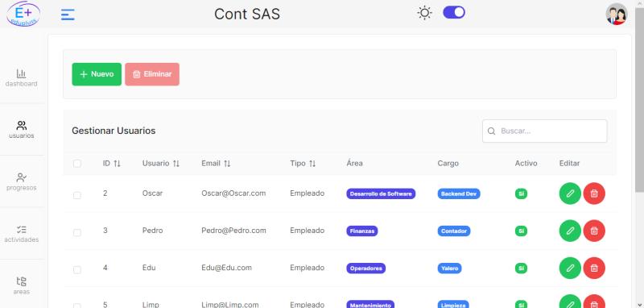Open usuarios section in sidebar

(x=22, y=130)
